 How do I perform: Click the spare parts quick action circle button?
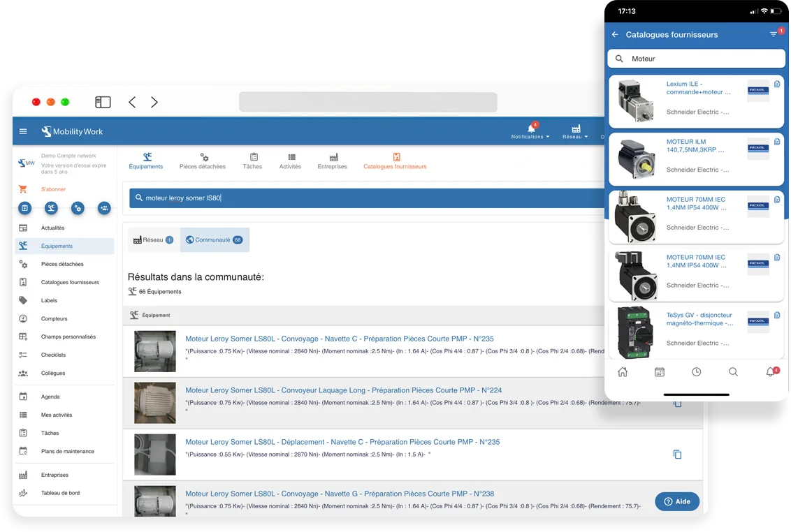click(78, 208)
